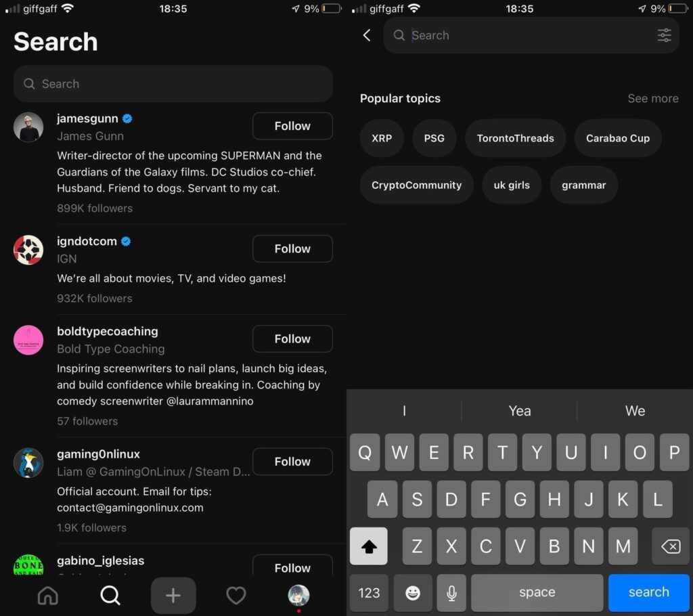693x616 pixels.
Task: Tap igndotcom verified badge
Action: (126, 241)
